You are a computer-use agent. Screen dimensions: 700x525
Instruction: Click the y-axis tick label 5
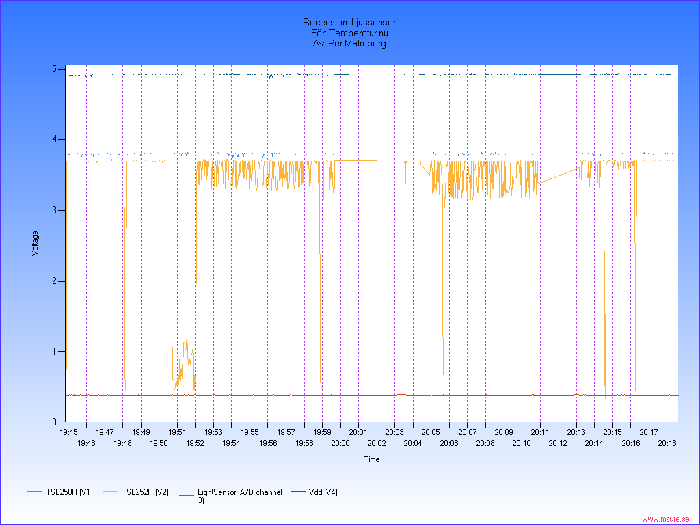[54, 69]
